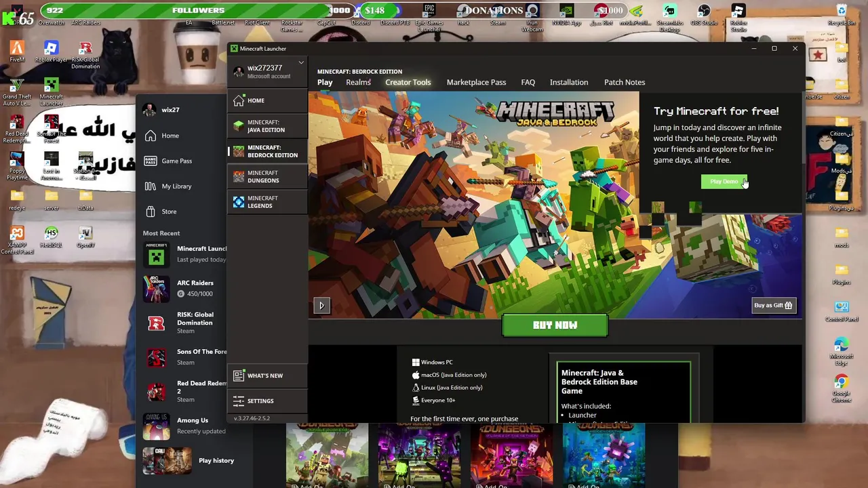Open HeidiSQL desktop shortcut
The image size is (868, 488).
pyautogui.click(x=51, y=237)
